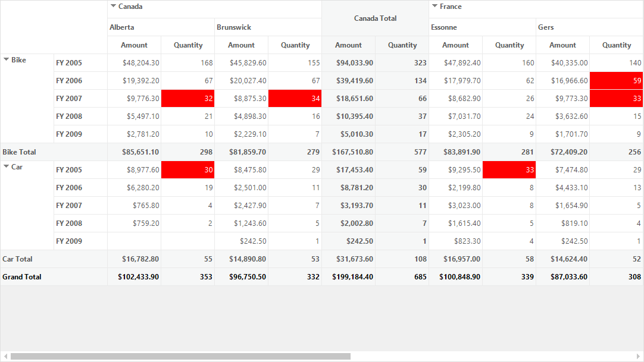The height and width of the screenshot is (362, 644).
Task: Collapse the Car row group
Action: tap(6, 166)
